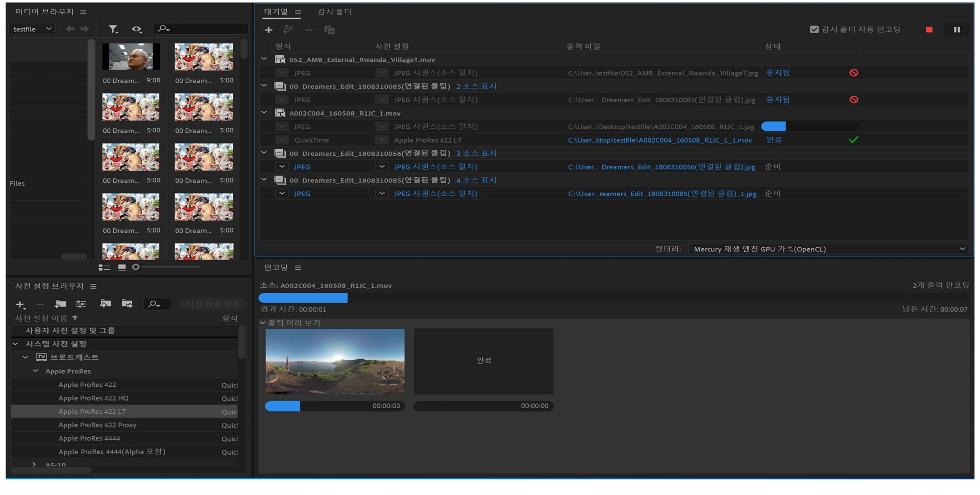Open the 사전 설정 브라우저 panel menu
Viewport: 980px width, 495px height.
93,286
